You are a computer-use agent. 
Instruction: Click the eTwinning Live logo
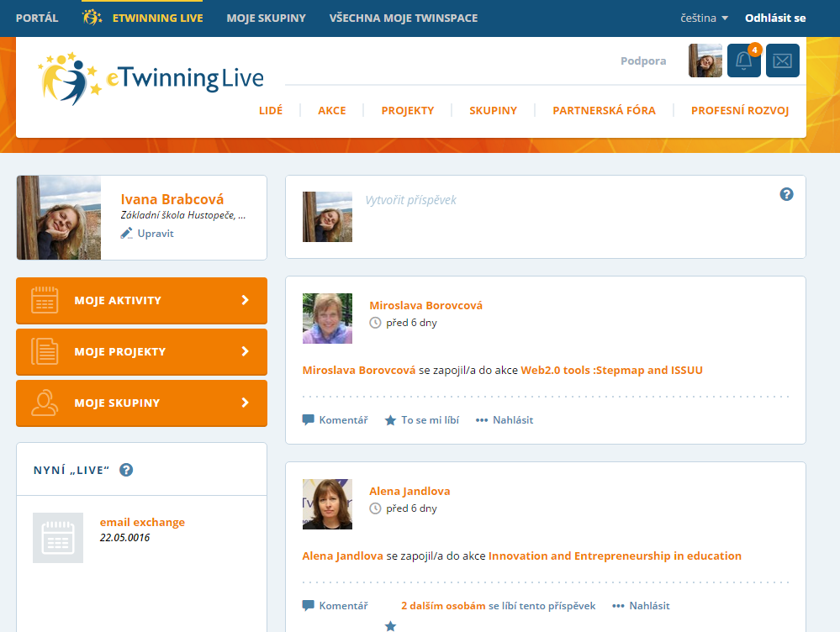coord(151,79)
